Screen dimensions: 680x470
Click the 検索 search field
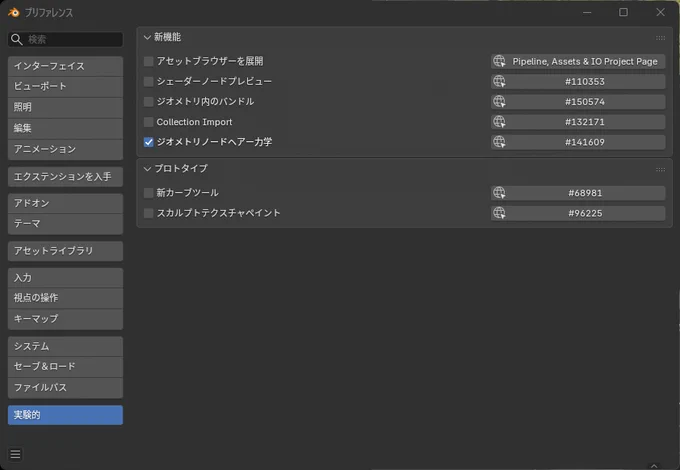[x=65, y=39]
